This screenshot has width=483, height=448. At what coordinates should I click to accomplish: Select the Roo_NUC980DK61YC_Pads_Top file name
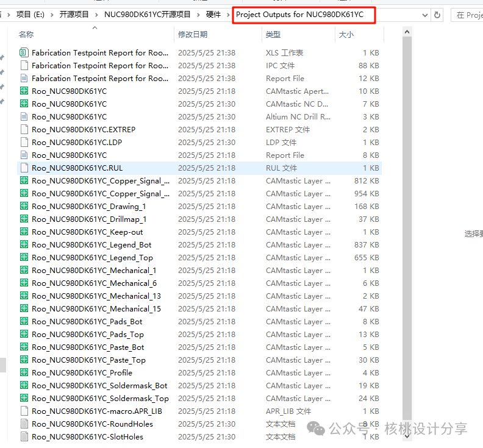click(x=88, y=335)
